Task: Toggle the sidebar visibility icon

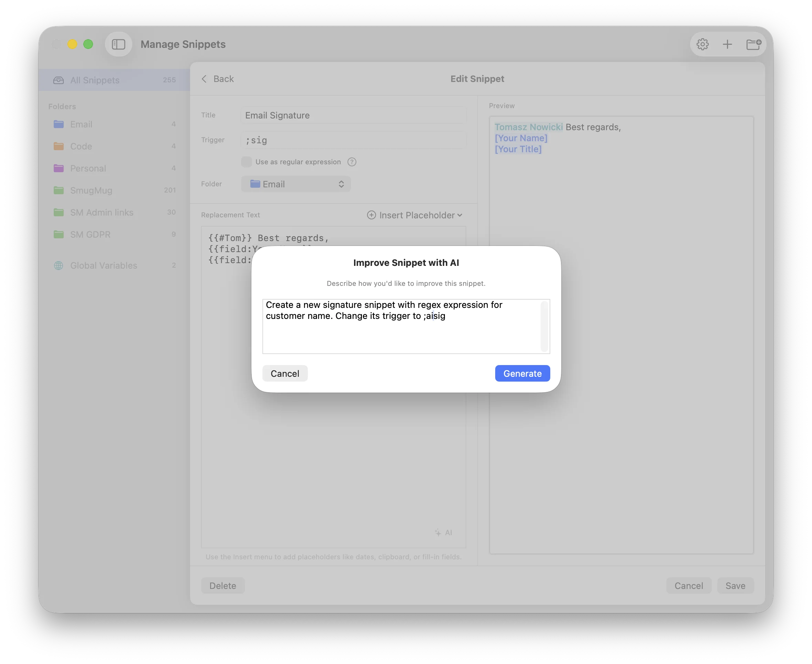Action: (118, 44)
